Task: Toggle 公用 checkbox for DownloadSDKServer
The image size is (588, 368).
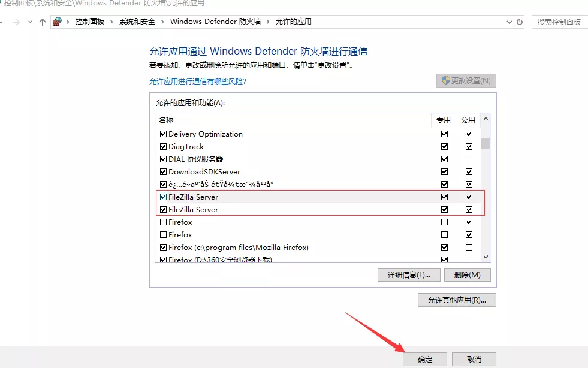Action: (x=469, y=172)
